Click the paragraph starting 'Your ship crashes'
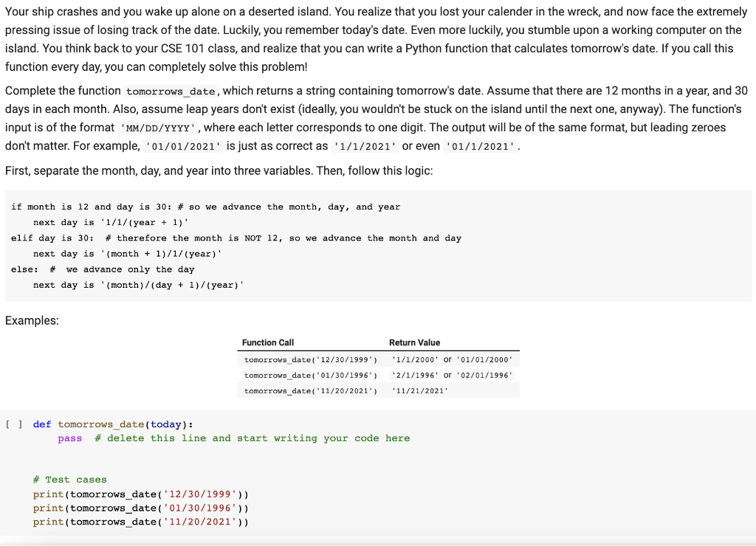Image resolution: width=756 pixels, height=546 pixels. coord(376,40)
